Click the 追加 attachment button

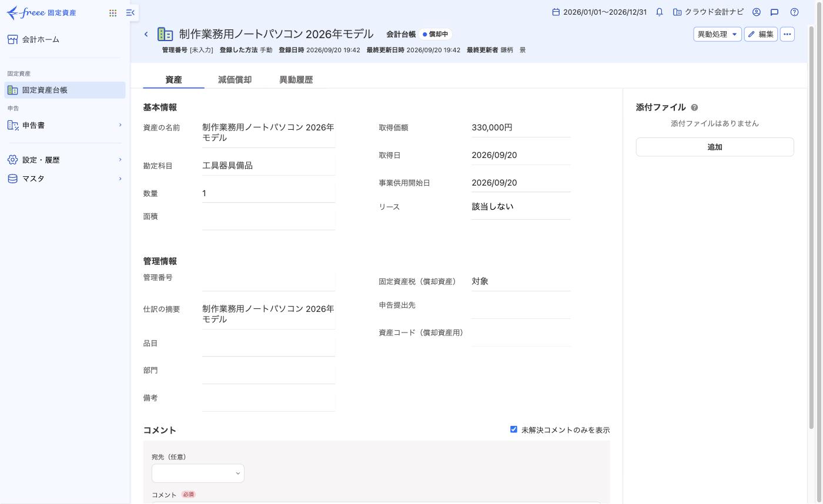coord(715,147)
